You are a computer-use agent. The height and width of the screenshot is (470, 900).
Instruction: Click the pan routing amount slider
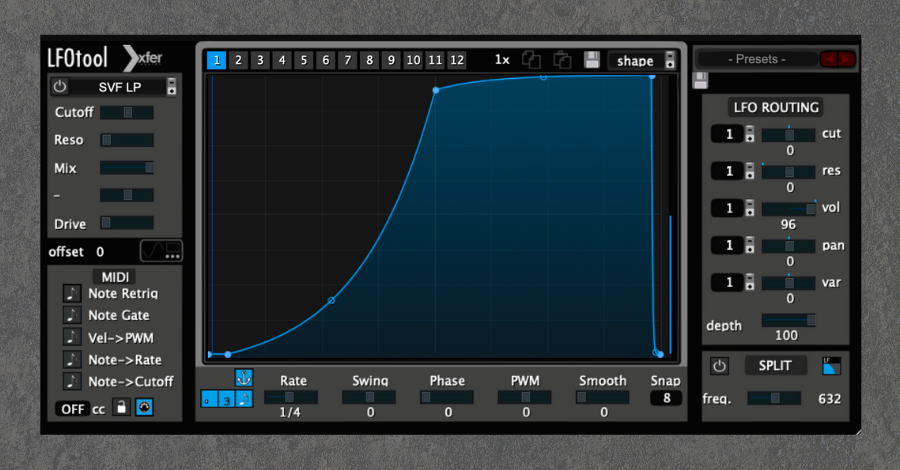coord(789,246)
